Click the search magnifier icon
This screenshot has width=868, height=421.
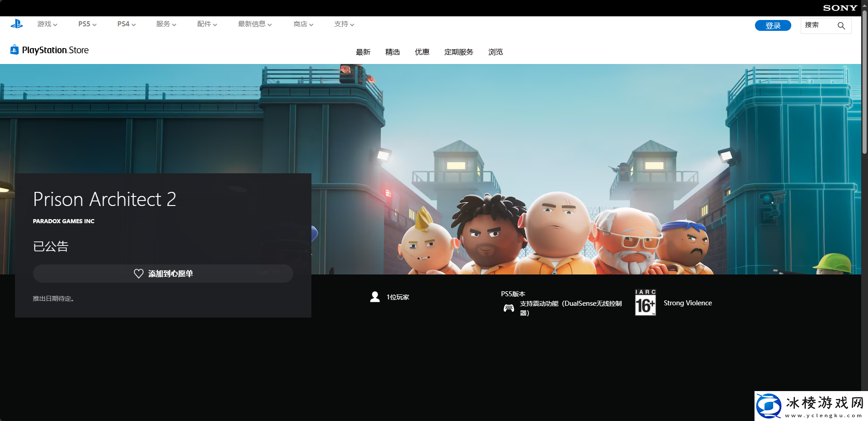click(x=841, y=26)
